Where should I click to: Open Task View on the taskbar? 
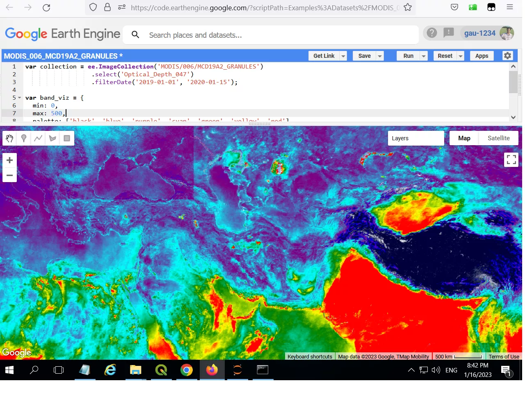tap(59, 370)
